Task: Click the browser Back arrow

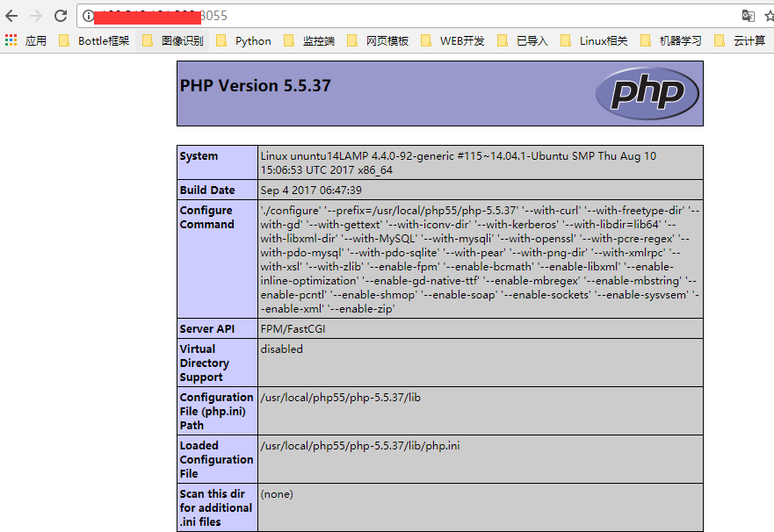Action: [11, 16]
